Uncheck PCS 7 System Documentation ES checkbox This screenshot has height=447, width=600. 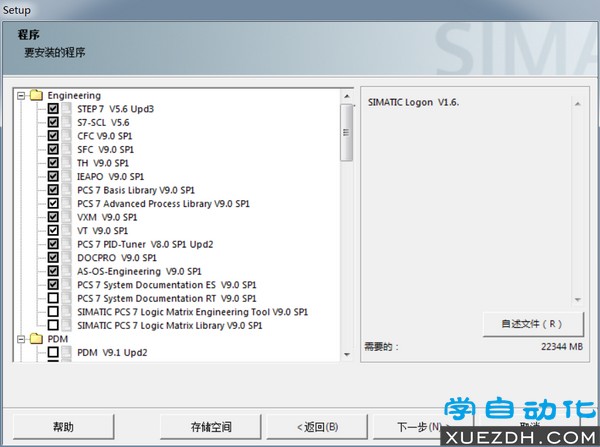(53, 284)
